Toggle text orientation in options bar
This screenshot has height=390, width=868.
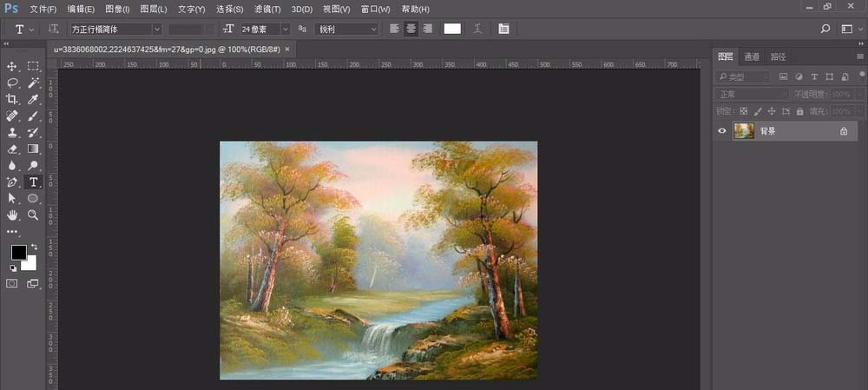(x=53, y=29)
